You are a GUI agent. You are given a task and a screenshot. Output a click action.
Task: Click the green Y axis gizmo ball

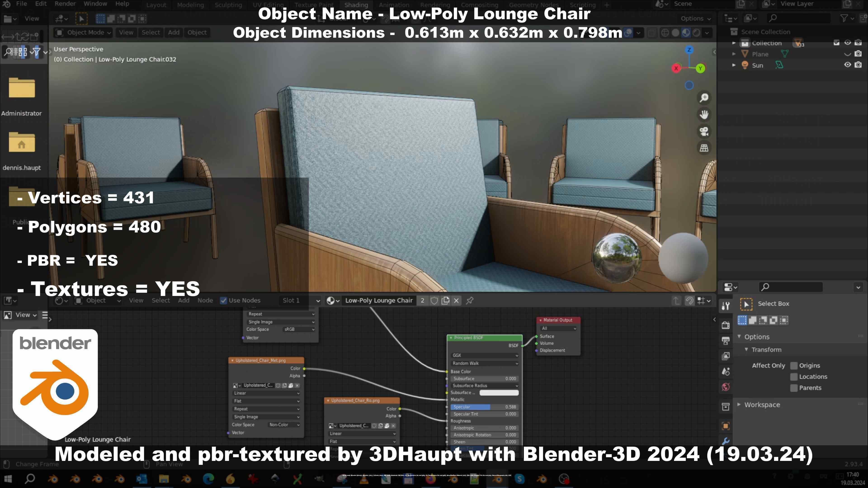tap(700, 68)
